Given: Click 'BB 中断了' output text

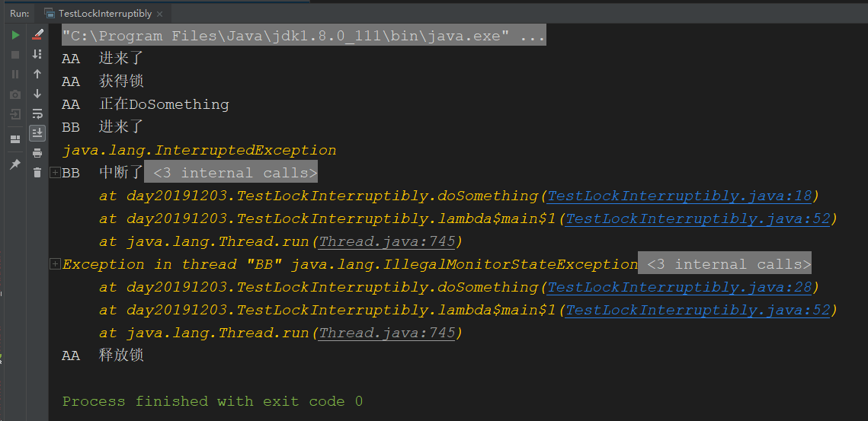Looking at the screenshot, I should [103, 173].
